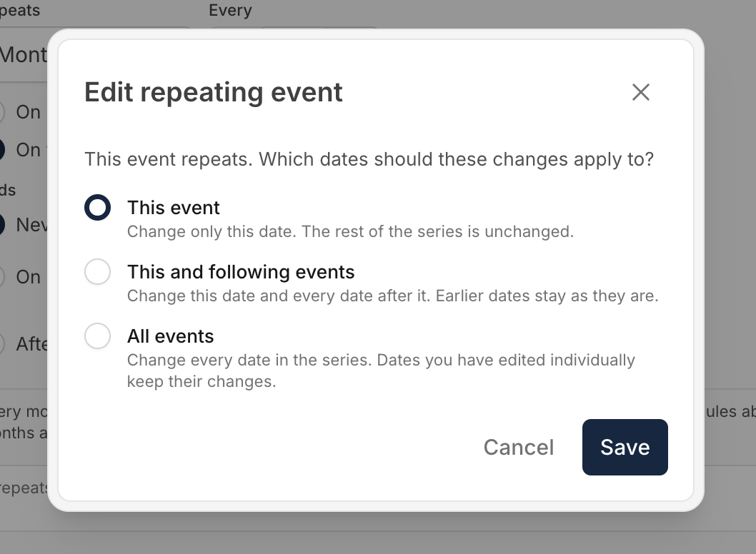This screenshot has width=756, height=554.
Task: Select the This event radio button
Action: (x=97, y=208)
